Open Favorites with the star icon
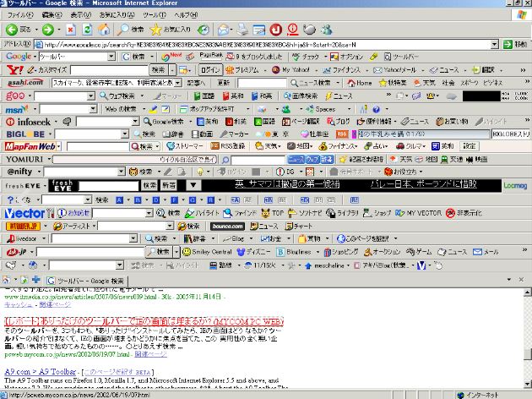Viewport: 532px width, 399px height. pyautogui.click(x=155, y=30)
